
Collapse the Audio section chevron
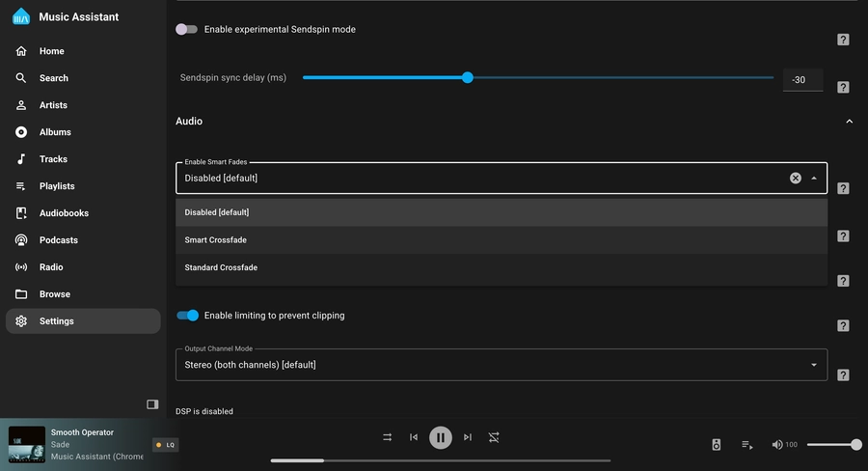click(849, 122)
